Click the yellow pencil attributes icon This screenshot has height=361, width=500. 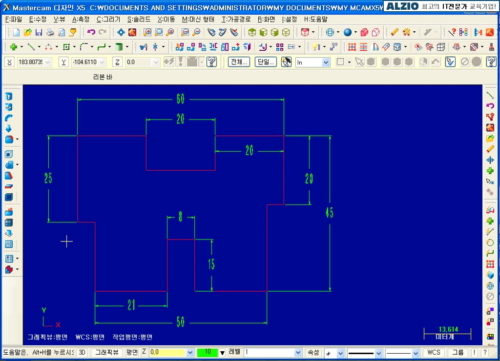tap(395, 32)
